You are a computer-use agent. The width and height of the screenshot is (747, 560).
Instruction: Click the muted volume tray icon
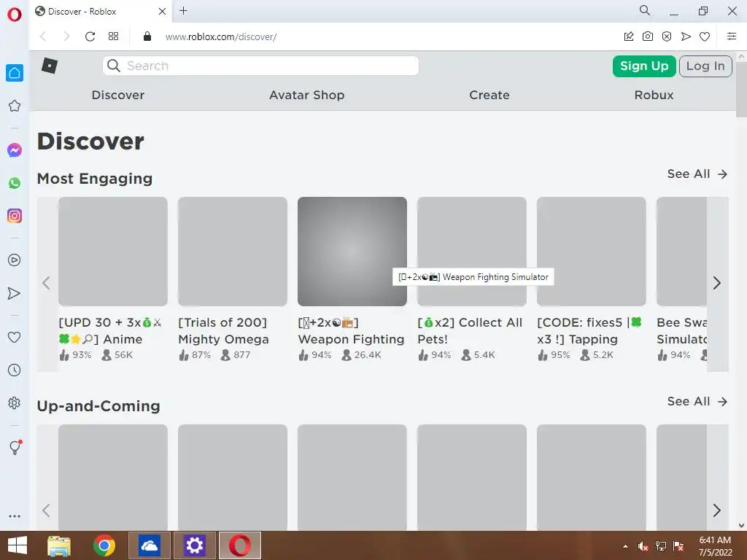coord(643,546)
